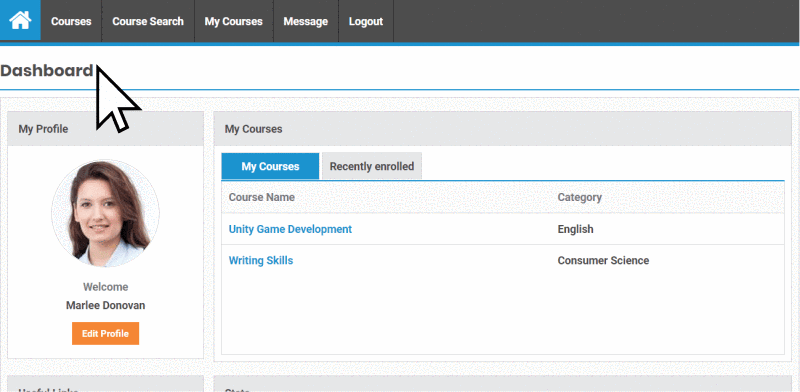Switch to the My Courses tab
Image resolution: width=800 pixels, height=392 pixels.
click(270, 166)
